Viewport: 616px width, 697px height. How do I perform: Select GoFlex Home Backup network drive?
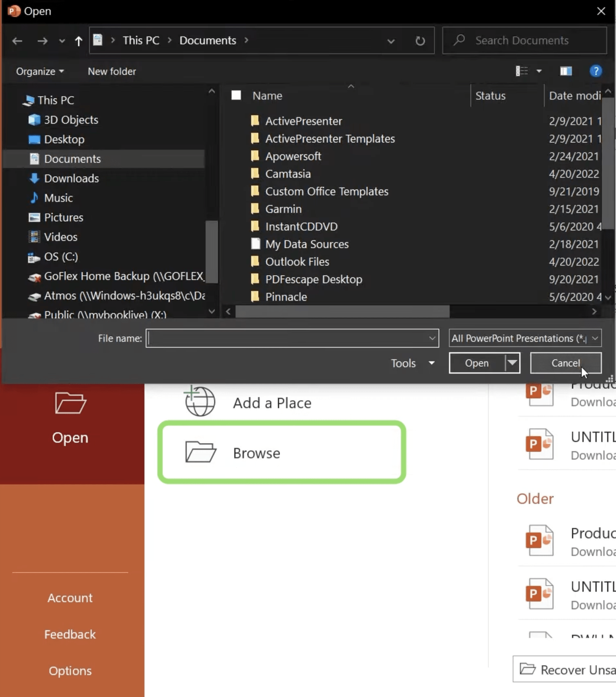124,276
